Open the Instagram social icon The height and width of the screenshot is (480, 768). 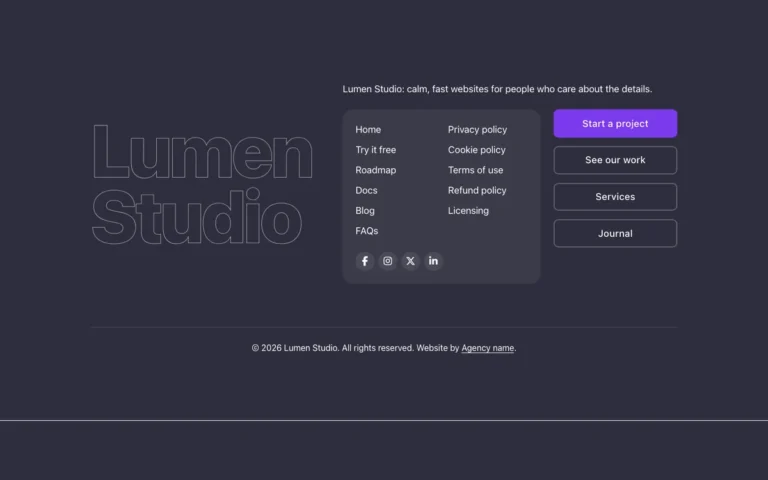[x=387, y=261]
